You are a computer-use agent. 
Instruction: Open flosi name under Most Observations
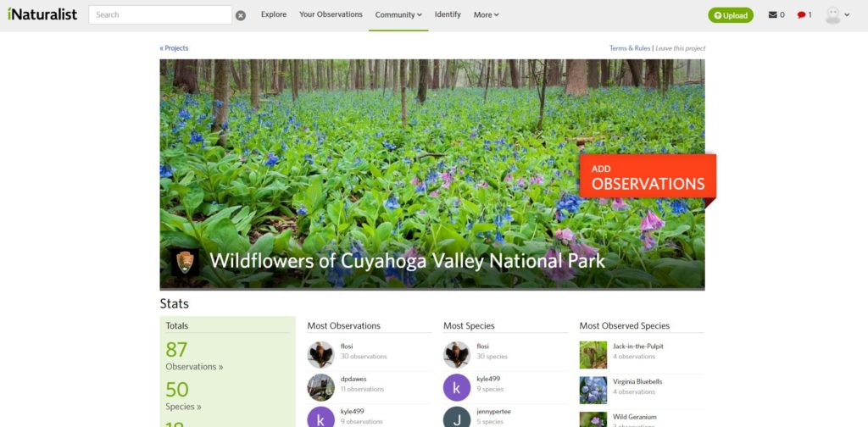pos(347,347)
